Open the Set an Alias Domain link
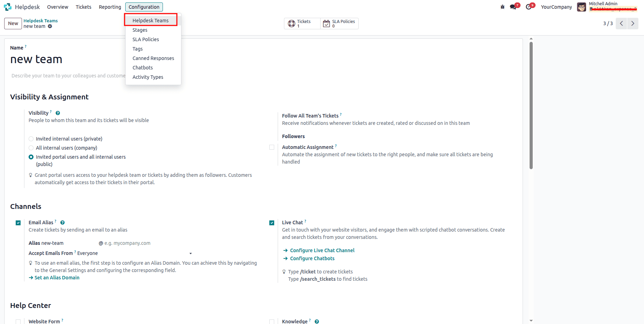Viewport: 644px width, 324px height. [x=57, y=278]
